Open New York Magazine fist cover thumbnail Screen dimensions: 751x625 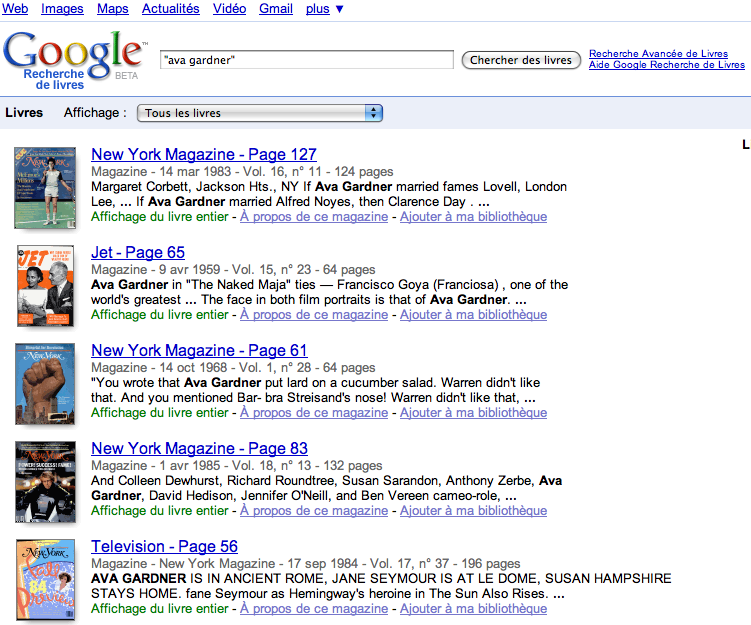[x=45, y=384]
